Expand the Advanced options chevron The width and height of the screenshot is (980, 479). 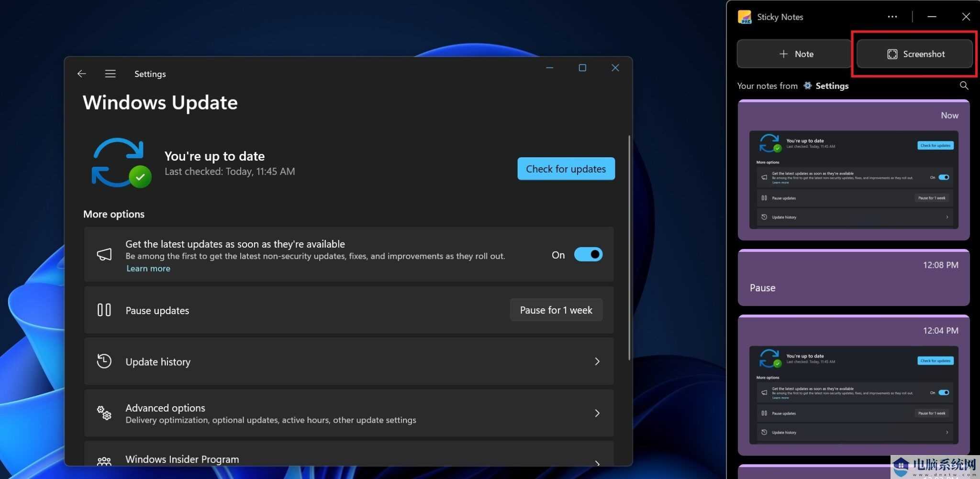[597, 413]
